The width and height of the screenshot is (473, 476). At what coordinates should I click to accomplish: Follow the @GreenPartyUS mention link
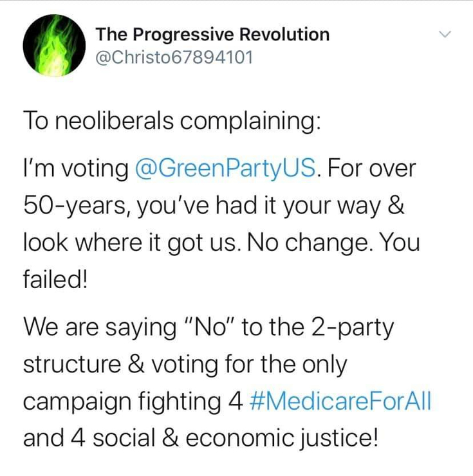pyautogui.click(x=226, y=169)
